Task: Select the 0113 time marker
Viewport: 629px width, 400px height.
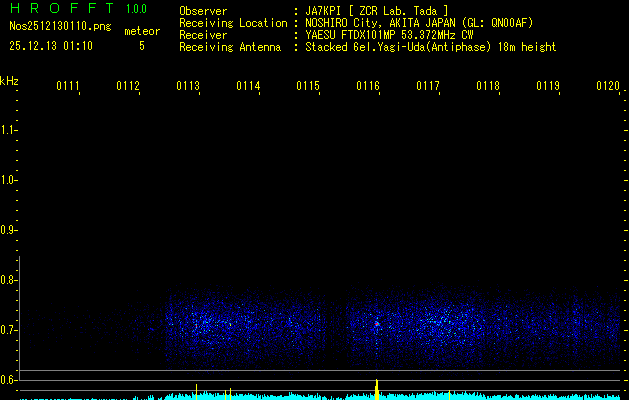Action: point(188,87)
